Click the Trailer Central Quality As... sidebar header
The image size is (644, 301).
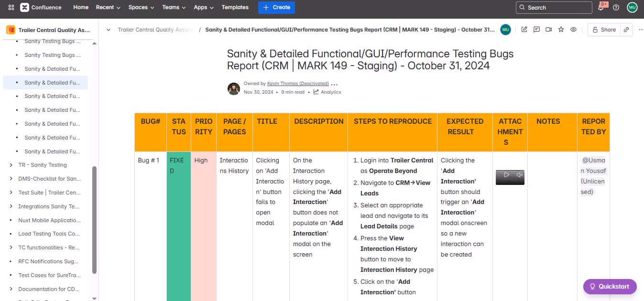[54, 30]
